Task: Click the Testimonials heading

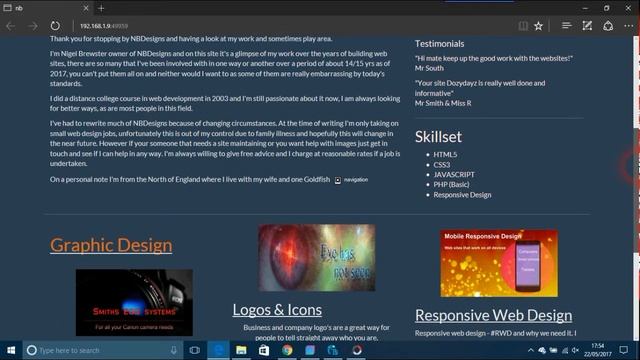Action: [x=440, y=44]
